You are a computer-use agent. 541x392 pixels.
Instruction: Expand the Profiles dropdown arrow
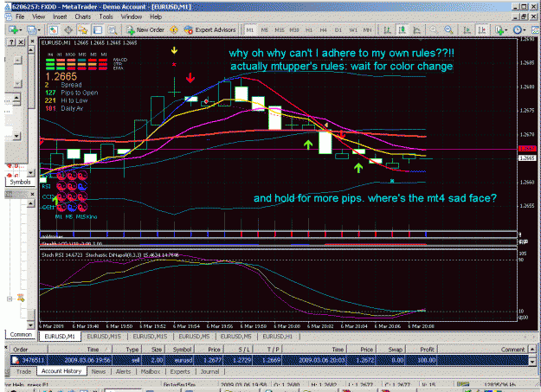coord(38,30)
